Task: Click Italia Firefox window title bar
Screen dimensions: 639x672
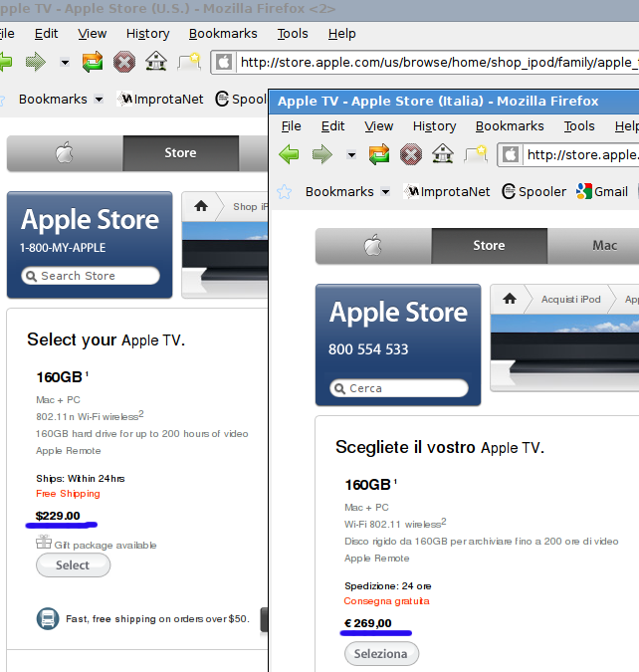Action: coord(454,102)
